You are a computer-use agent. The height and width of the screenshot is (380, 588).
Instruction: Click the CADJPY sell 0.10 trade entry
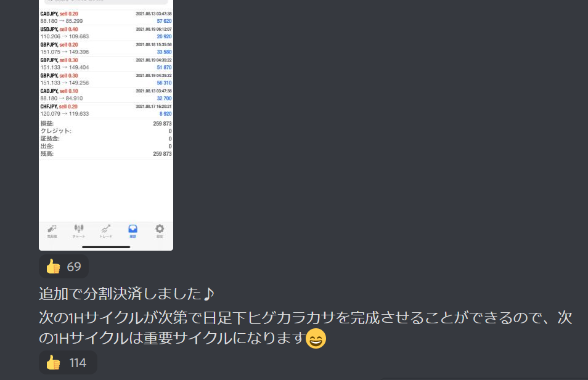(x=106, y=95)
